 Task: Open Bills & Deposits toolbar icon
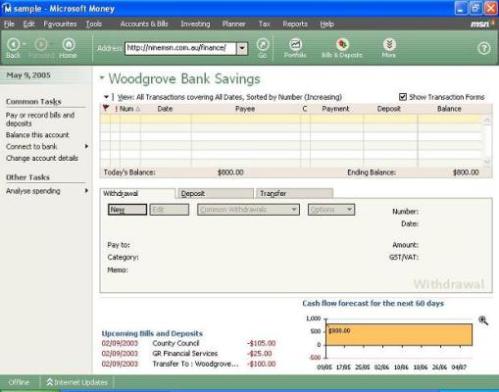342,44
